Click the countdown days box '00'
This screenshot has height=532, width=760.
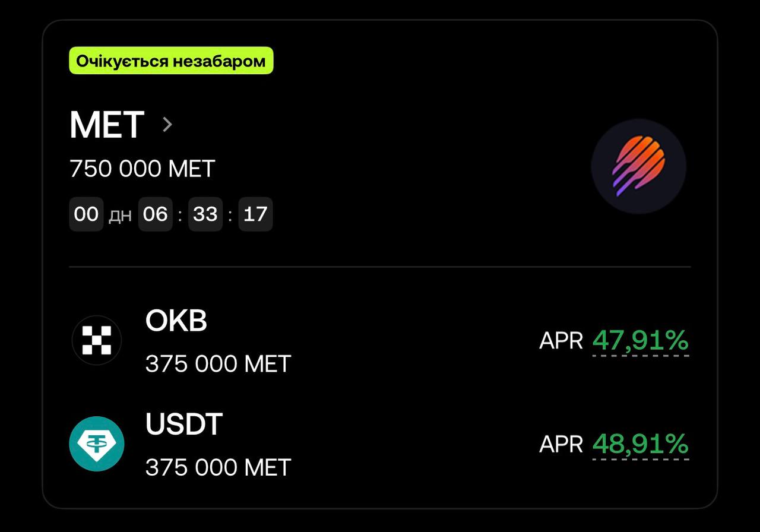[x=86, y=214]
